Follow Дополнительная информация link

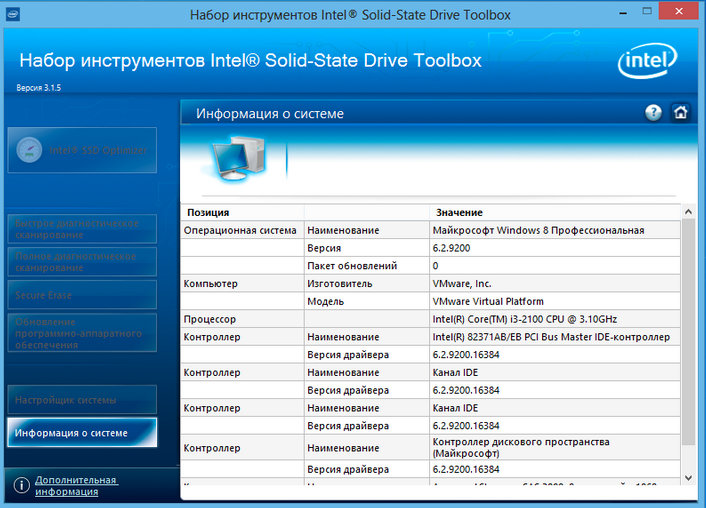click(76, 485)
